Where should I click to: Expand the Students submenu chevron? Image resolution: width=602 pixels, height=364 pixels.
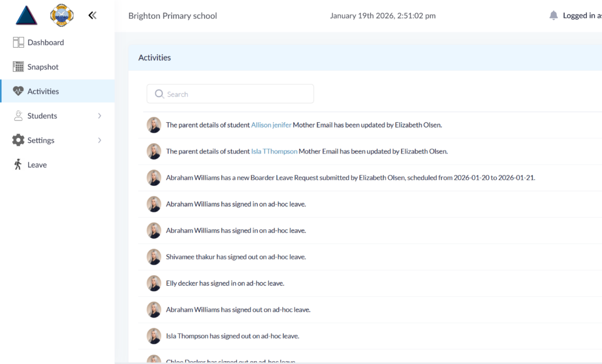pos(99,116)
